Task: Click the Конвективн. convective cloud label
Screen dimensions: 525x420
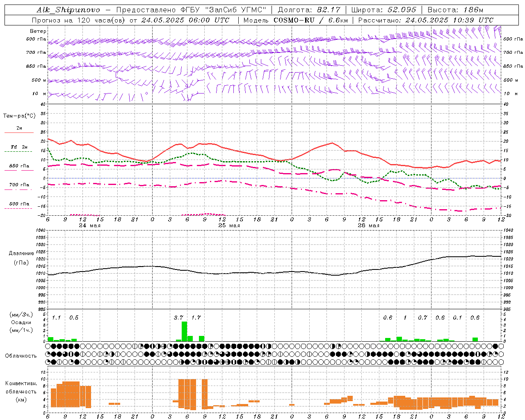Action: pos(21,383)
